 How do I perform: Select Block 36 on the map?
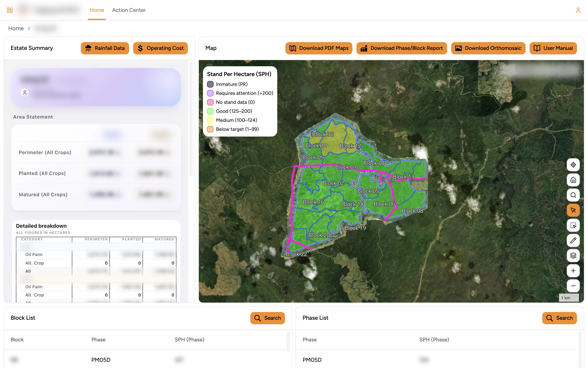click(323, 134)
